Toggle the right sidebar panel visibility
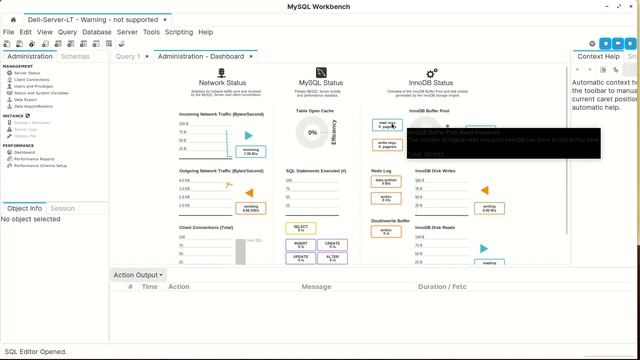 coord(631,44)
